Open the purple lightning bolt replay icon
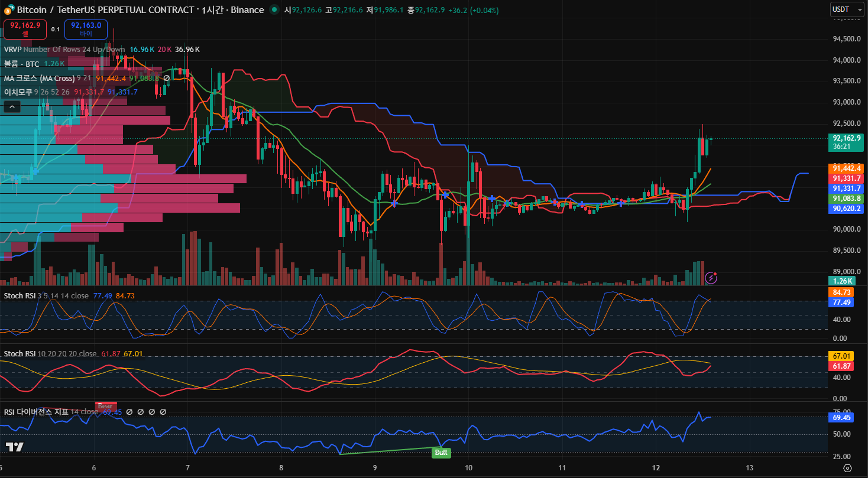This screenshot has height=478, width=868. [711, 277]
